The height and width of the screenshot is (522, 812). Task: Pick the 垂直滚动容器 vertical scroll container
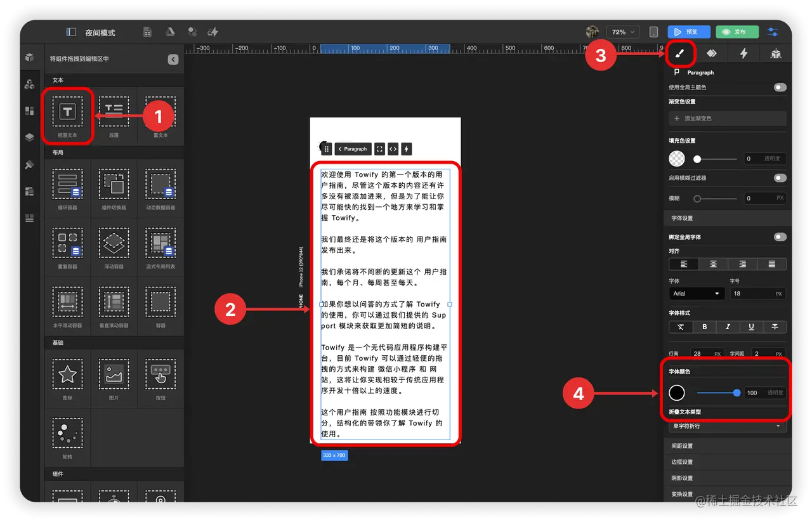[x=114, y=306]
